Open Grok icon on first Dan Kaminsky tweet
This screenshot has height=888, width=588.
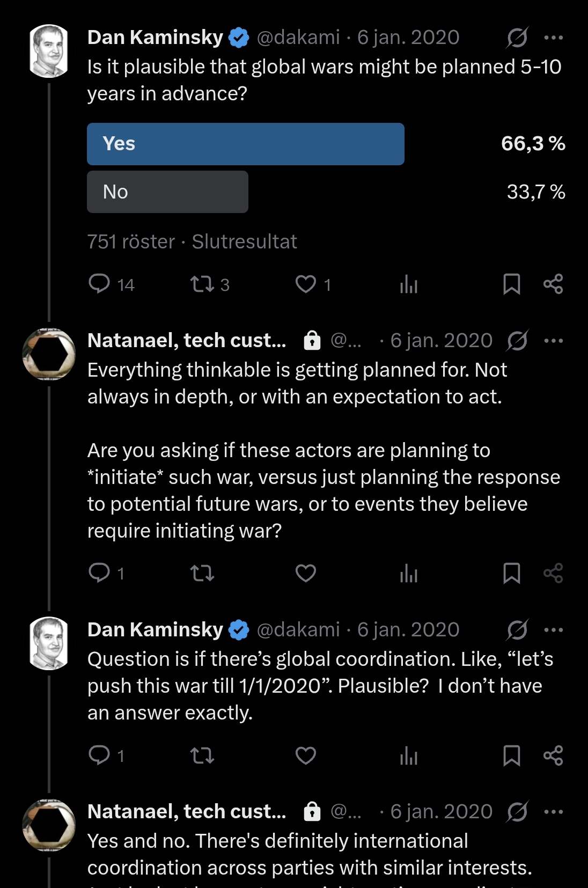pyautogui.click(x=517, y=38)
